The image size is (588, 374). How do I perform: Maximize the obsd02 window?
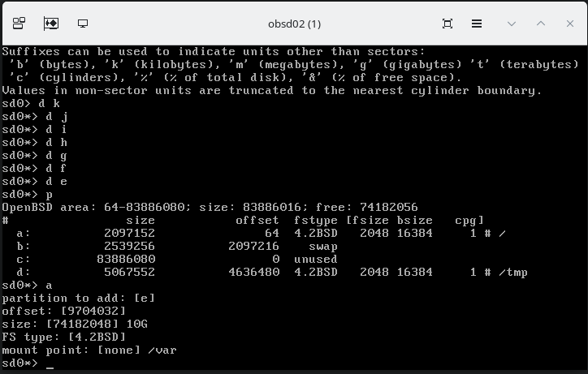point(541,24)
